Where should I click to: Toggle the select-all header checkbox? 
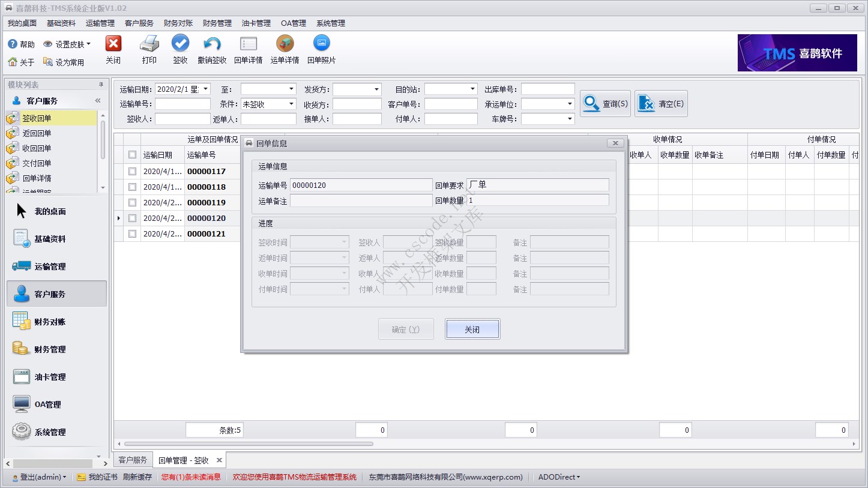point(132,155)
